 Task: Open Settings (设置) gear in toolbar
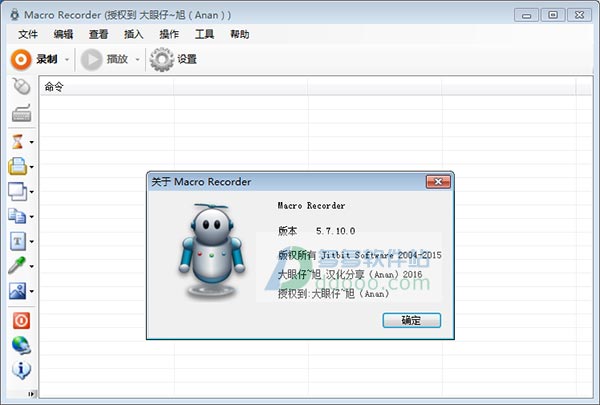(173, 59)
